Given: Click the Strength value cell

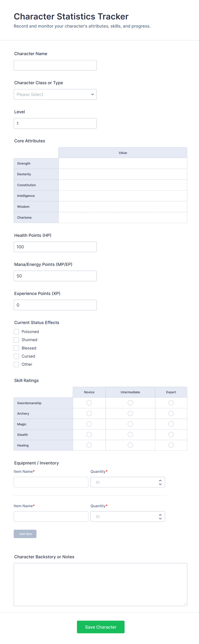Looking at the screenshot, I should (x=123, y=164).
